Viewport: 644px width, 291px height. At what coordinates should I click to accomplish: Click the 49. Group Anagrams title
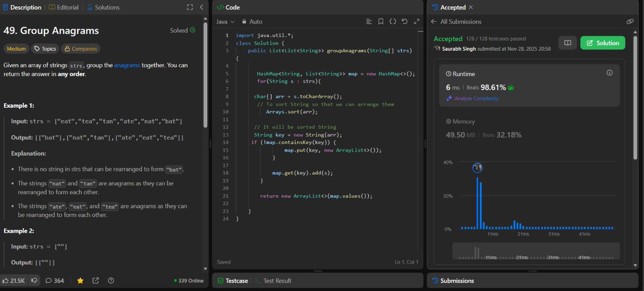click(51, 31)
